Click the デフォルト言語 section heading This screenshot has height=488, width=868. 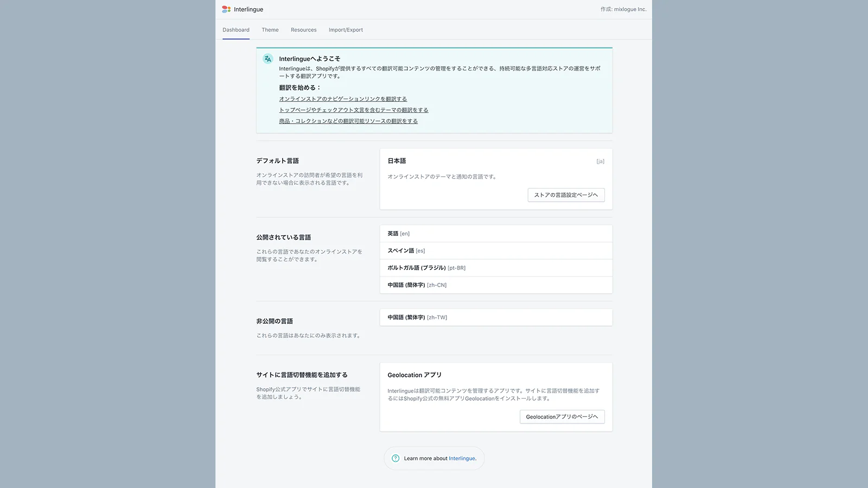[x=278, y=161]
